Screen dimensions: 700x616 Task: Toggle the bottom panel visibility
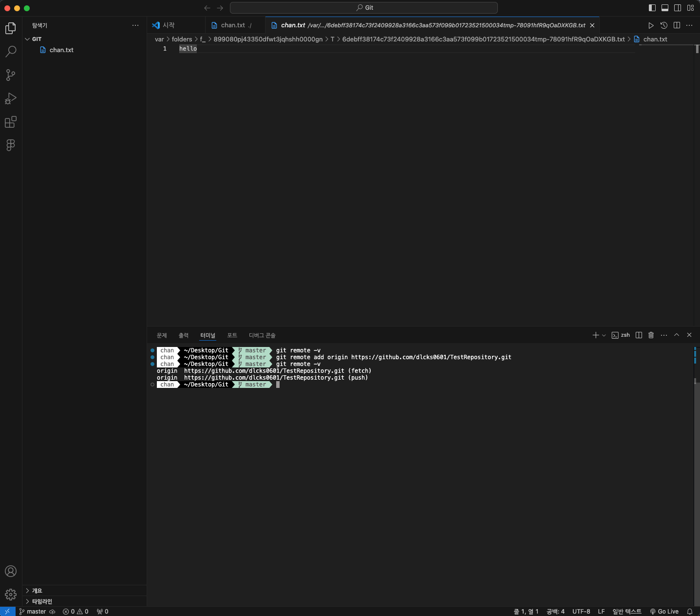665,8
